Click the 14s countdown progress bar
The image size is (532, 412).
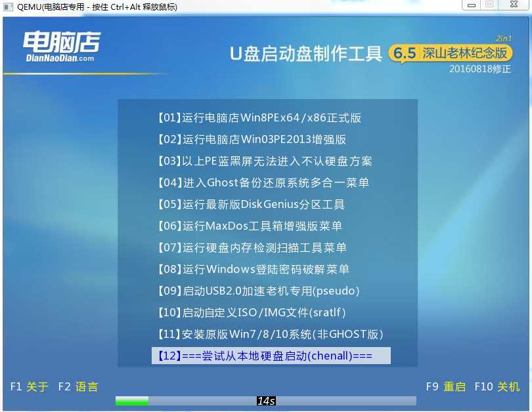265,400
